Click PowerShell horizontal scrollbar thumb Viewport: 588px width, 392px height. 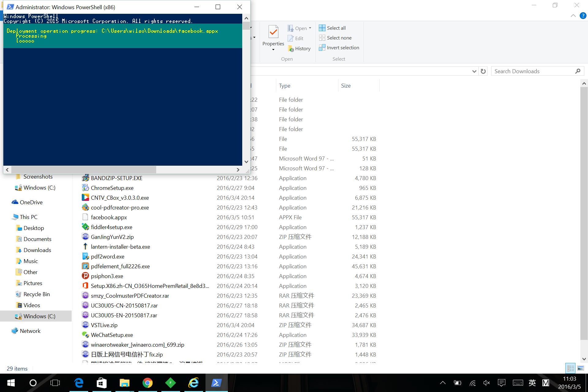click(x=83, y=170)
